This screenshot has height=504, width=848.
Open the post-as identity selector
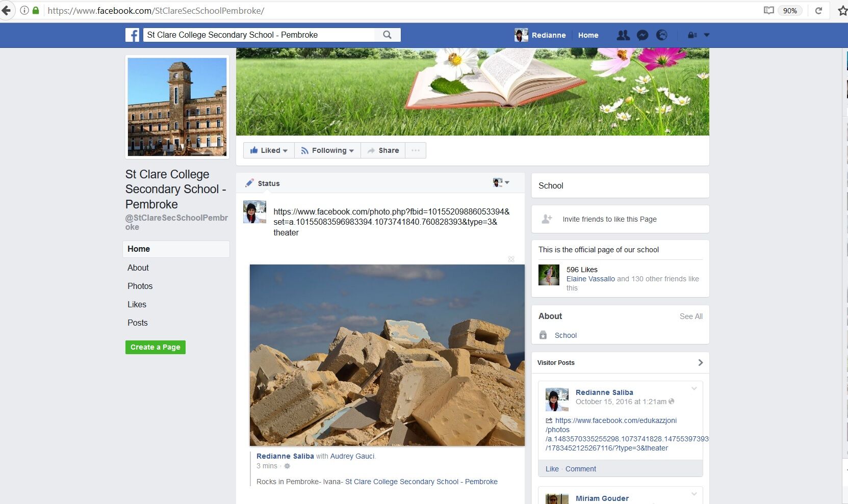coord(501,182)
